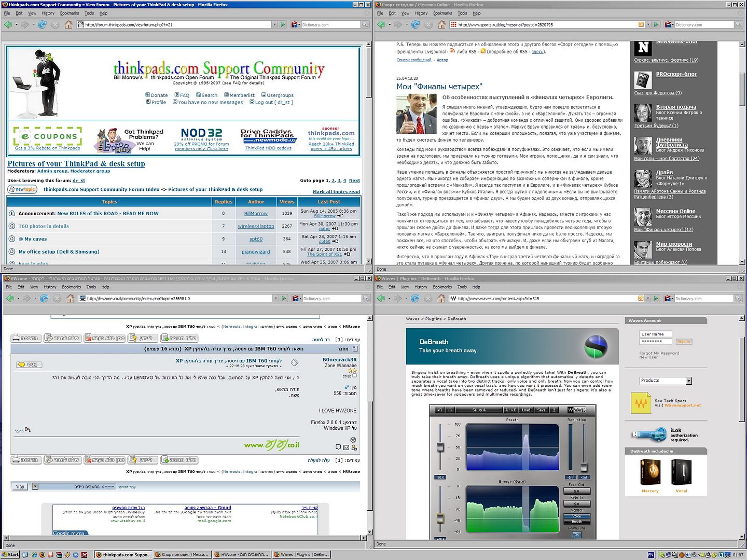Click the green Go arrow in thinkpads window

283,24
